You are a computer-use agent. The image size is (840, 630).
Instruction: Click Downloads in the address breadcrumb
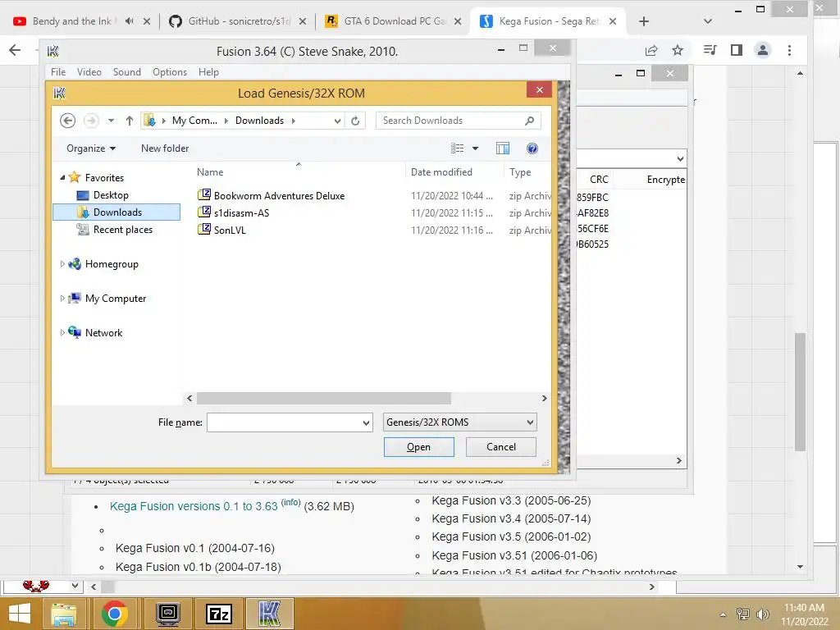(259, 121)
